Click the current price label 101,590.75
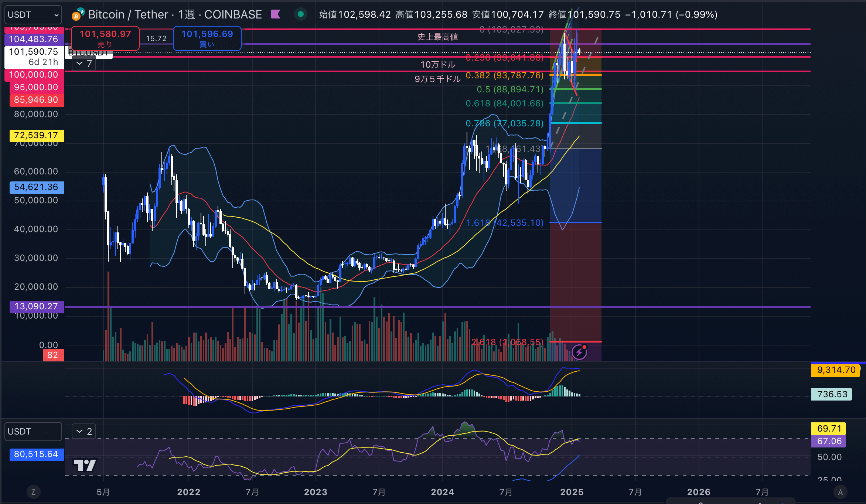Viewport: 866px width, 504px height. 34,57
